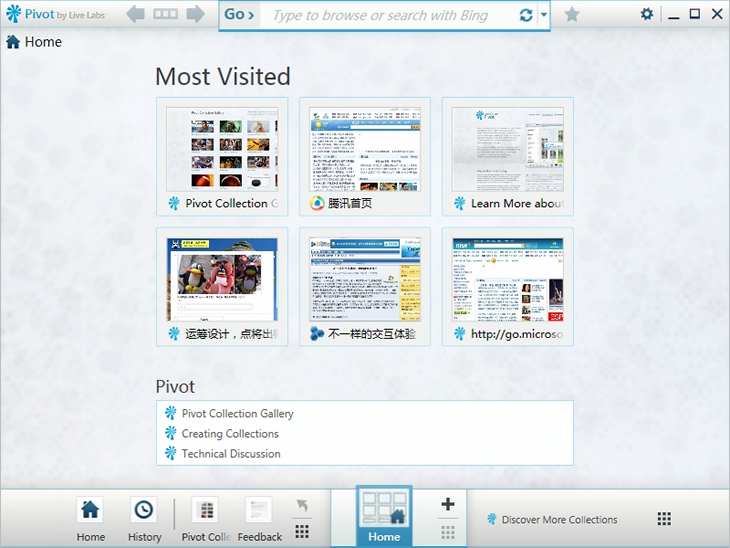Viewport: 730px width, 548px height.
Task: Click the refresh icon in address bar
Action: 526,15
